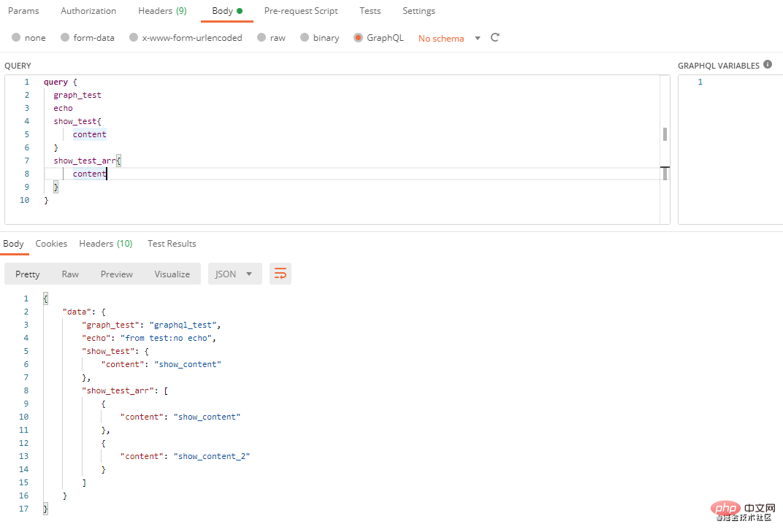Open the Authorization tab
783x532 pixels.
coord(88,10)
